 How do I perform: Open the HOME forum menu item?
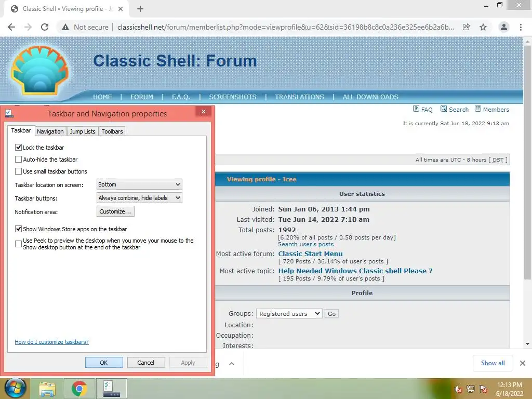tap(102, 97)
